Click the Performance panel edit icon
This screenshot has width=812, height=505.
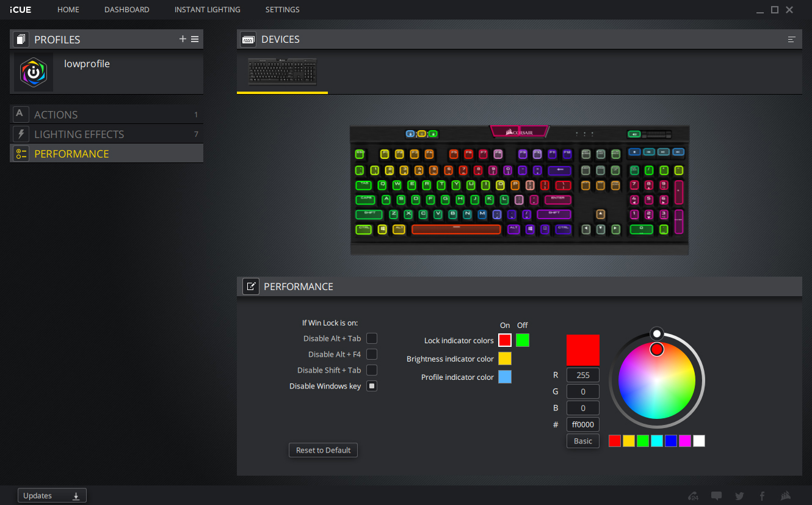tap(250, 286)
